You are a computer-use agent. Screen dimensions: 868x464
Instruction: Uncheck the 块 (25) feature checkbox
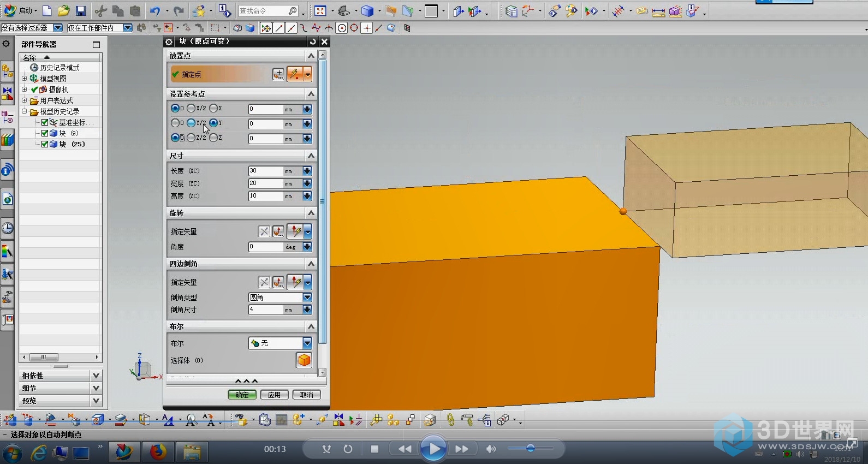[x=45, y=144]
